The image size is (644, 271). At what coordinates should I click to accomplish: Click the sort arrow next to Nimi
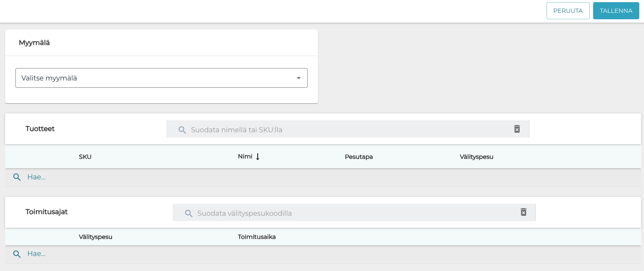click(x=258, y=157)
